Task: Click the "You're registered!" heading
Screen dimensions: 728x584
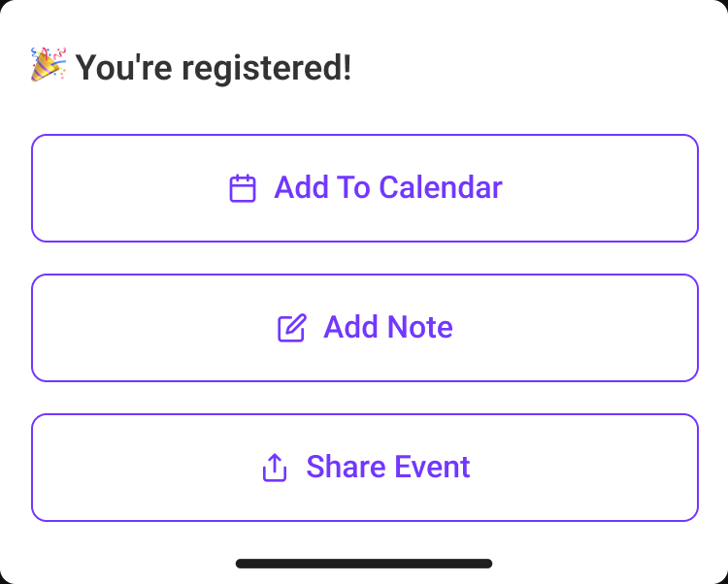Action: click(214, 68)
